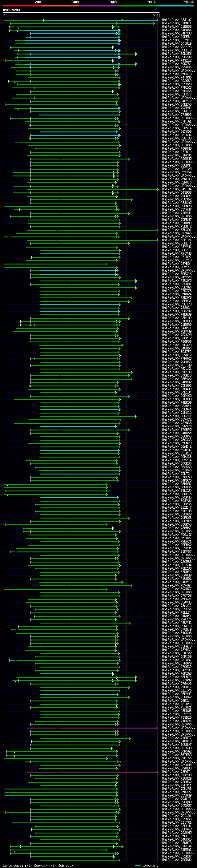This screenshot has width=197, height=868.
Task: Select the AV624294 query label
Action: click(x=11, y=10)
